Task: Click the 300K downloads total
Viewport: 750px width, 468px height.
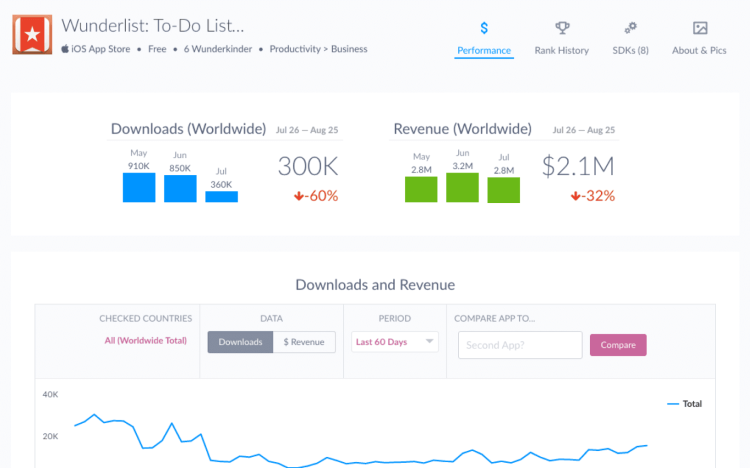Action: pos(308,166)
